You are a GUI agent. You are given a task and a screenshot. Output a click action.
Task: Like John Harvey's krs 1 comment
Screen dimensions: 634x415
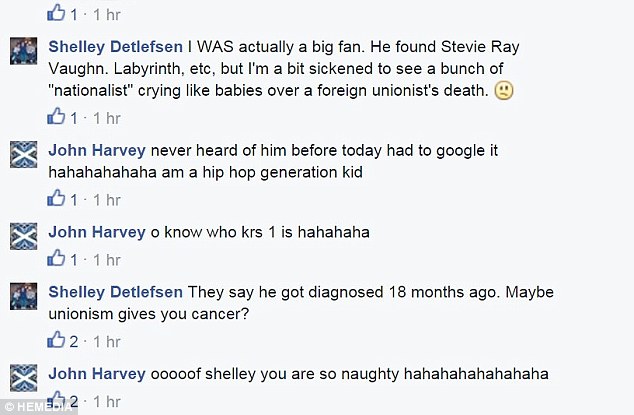(x=56, y=258)
